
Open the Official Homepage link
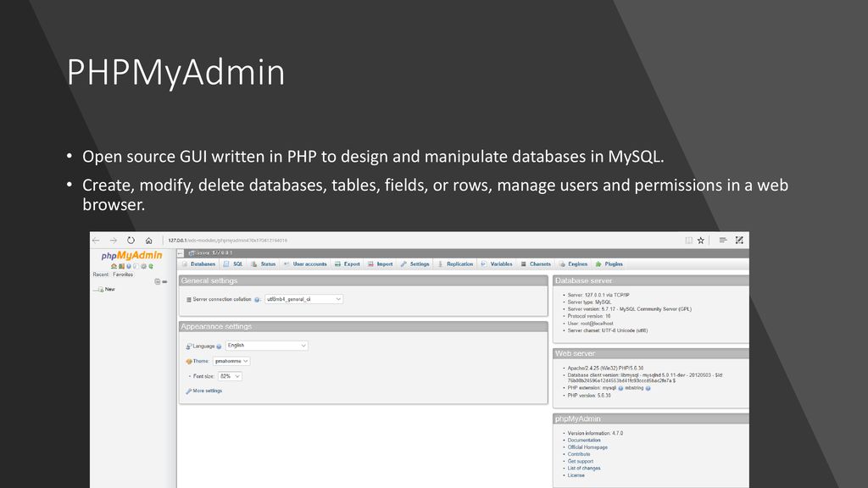click(587, 447)
